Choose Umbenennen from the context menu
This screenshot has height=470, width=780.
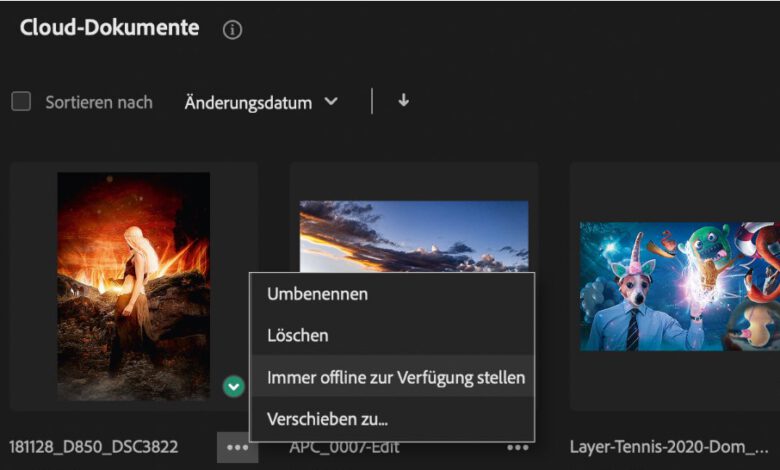coord(392,294)
